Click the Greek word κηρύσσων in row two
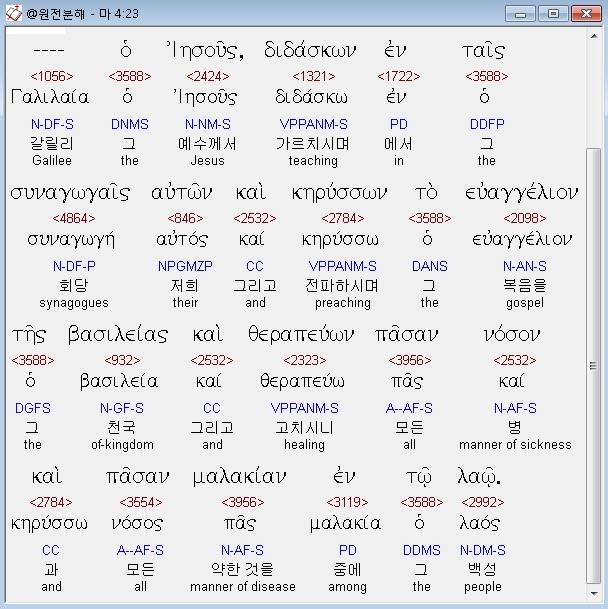 click(x=339, y=193)
